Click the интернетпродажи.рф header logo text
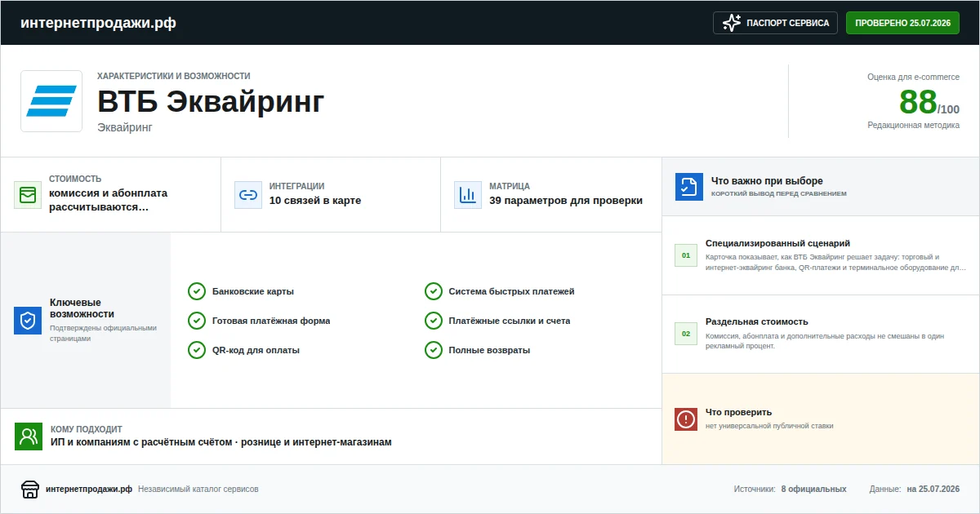 coord(98,23)
